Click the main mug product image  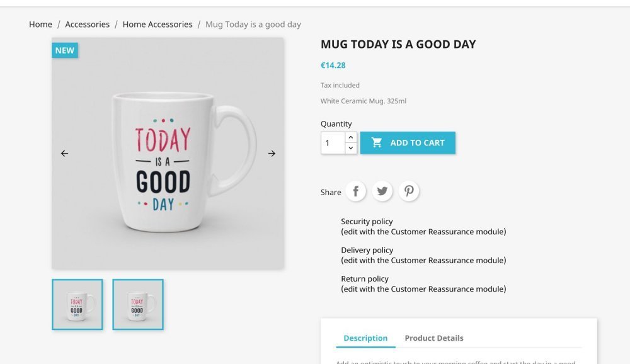[168, 164]
